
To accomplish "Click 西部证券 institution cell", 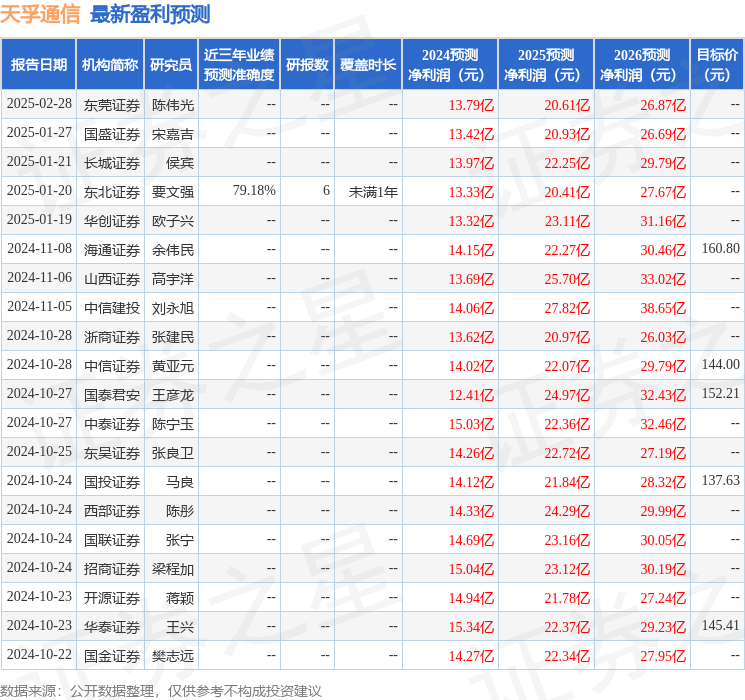I will (112, 511).
